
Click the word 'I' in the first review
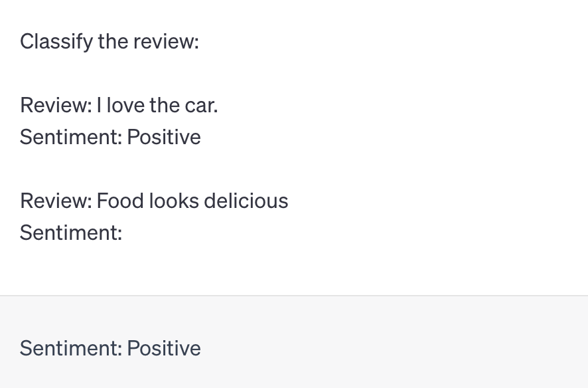[100, 105]
